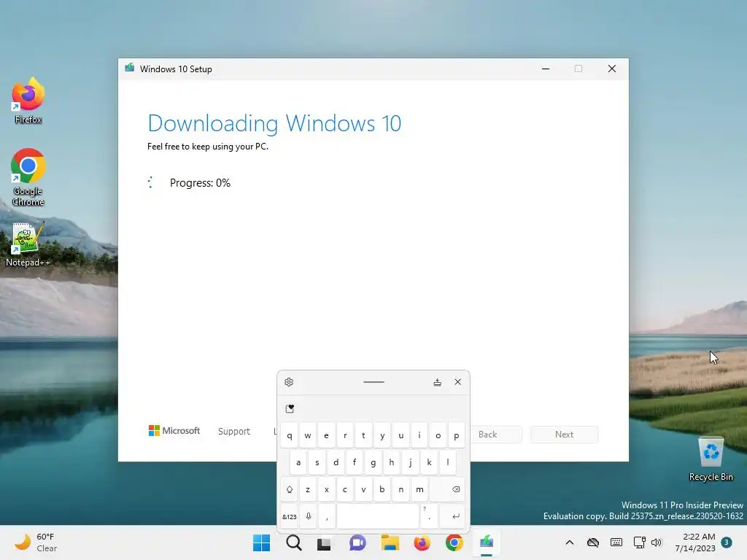The image size is (747, 560).
Task: Tap the z key on touch keyboard
Action: point(308,489)
